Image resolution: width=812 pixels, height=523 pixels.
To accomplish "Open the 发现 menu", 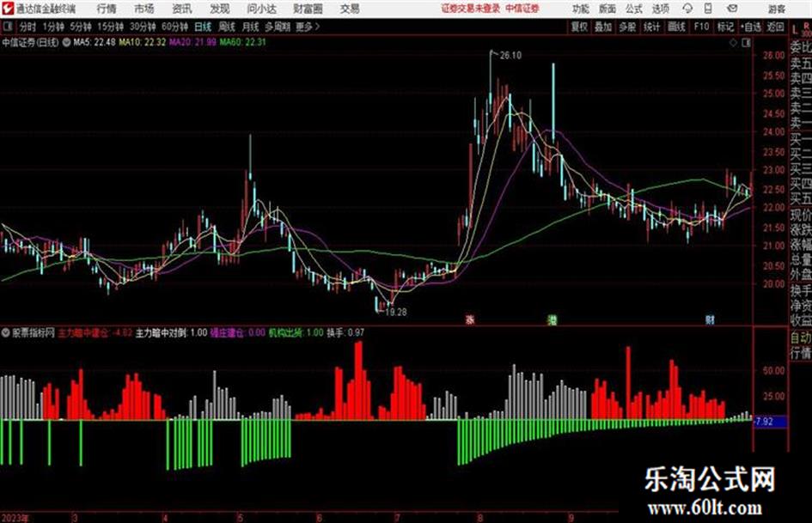I will pos(220,9).
